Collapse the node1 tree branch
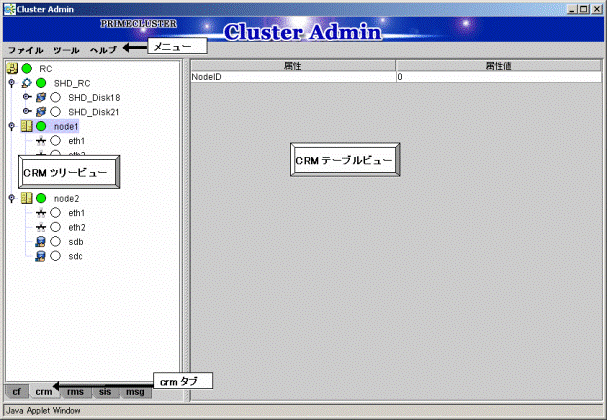This screenshot has height=420, width=607. tap(12, 126)
